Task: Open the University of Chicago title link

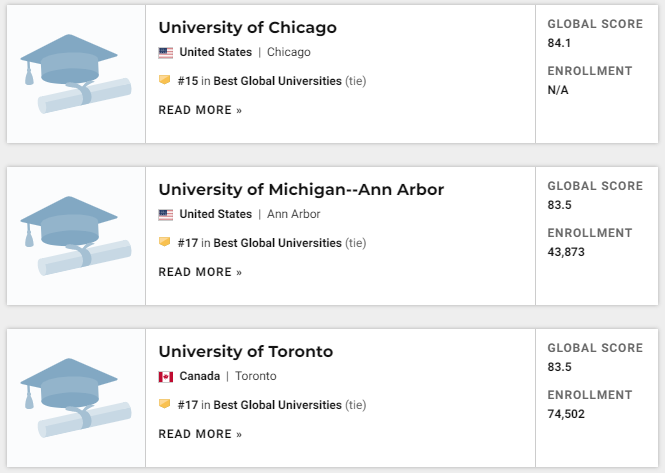Action: (x=247, y=28)
